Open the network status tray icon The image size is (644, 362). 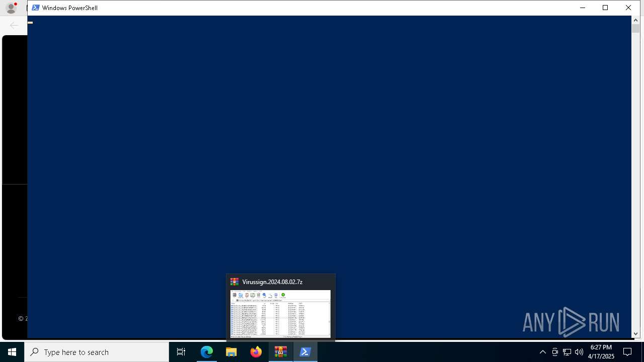[x=567, y=352]
